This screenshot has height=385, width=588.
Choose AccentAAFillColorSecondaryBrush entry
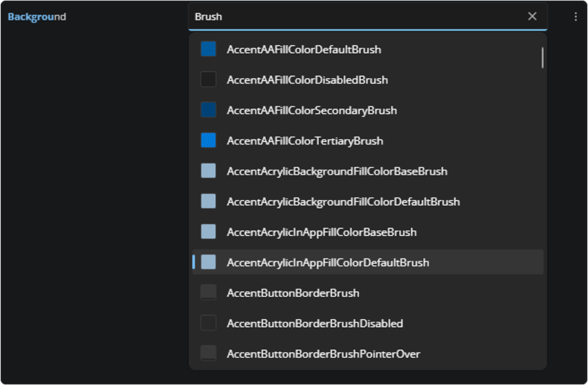[x=367, y=110]
